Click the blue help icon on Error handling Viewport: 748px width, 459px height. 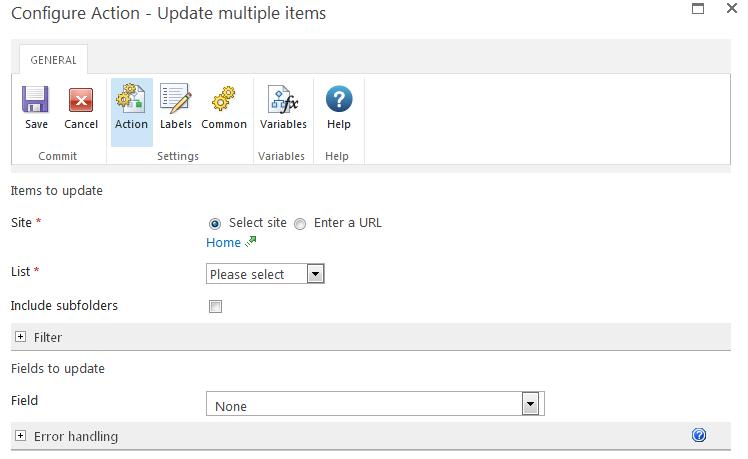click(x=699, y=435)
